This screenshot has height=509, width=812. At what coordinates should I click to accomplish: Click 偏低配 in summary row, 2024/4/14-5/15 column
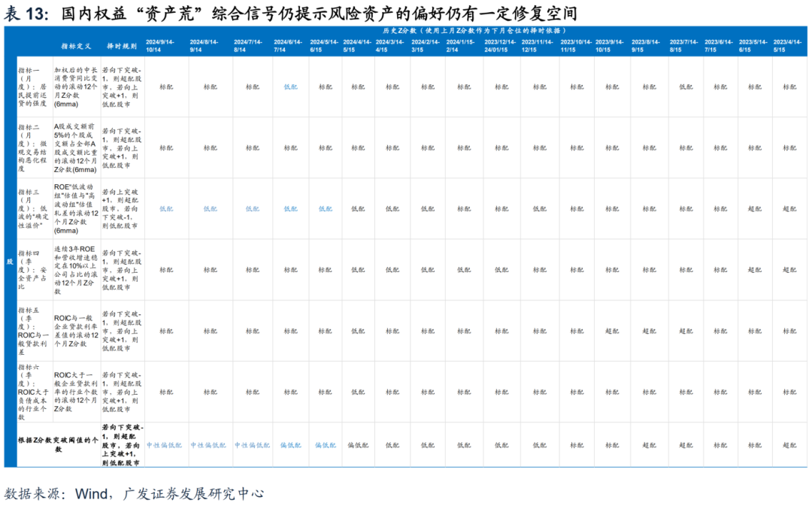358,445
